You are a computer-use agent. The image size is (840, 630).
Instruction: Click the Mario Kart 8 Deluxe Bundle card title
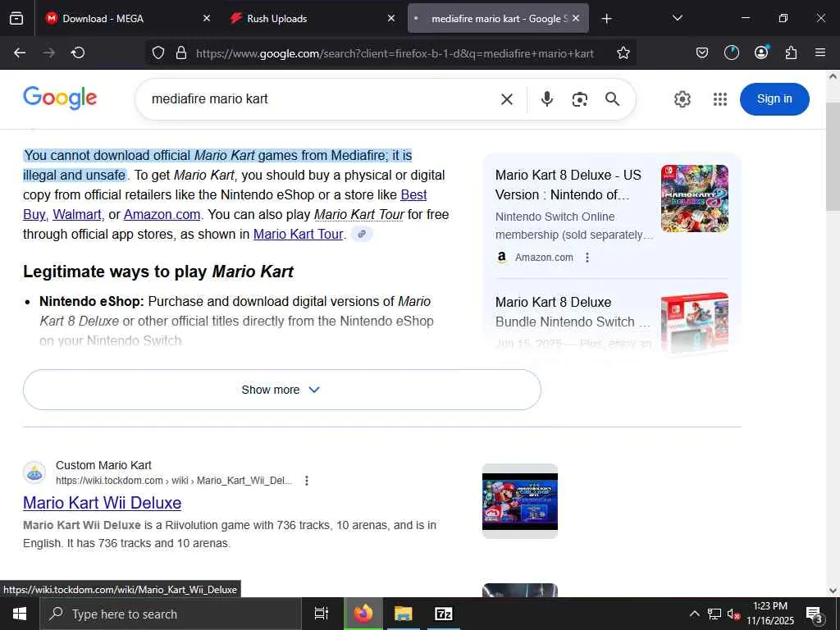[x=572, y=312]
